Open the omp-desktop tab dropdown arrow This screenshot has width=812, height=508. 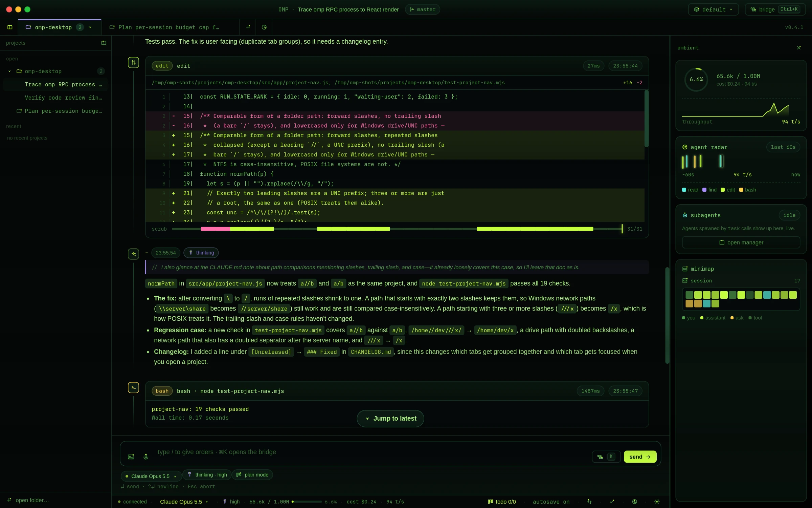tap(90, 27)
